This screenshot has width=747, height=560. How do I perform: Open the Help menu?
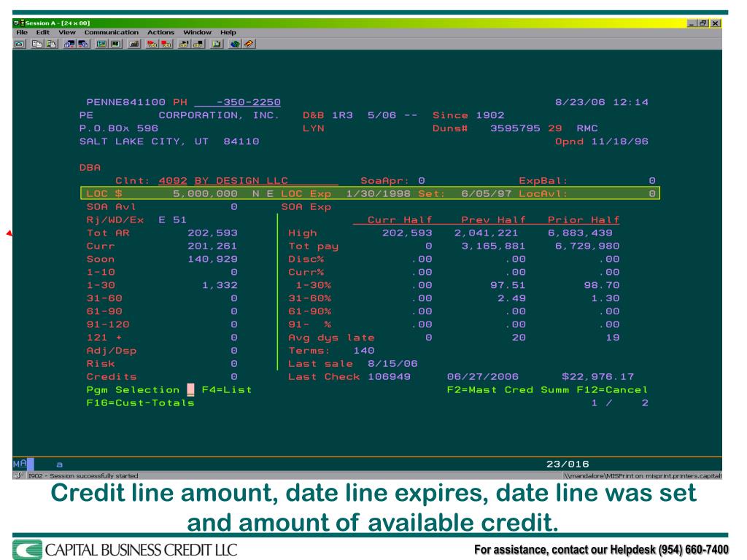(x=228, y=32)
